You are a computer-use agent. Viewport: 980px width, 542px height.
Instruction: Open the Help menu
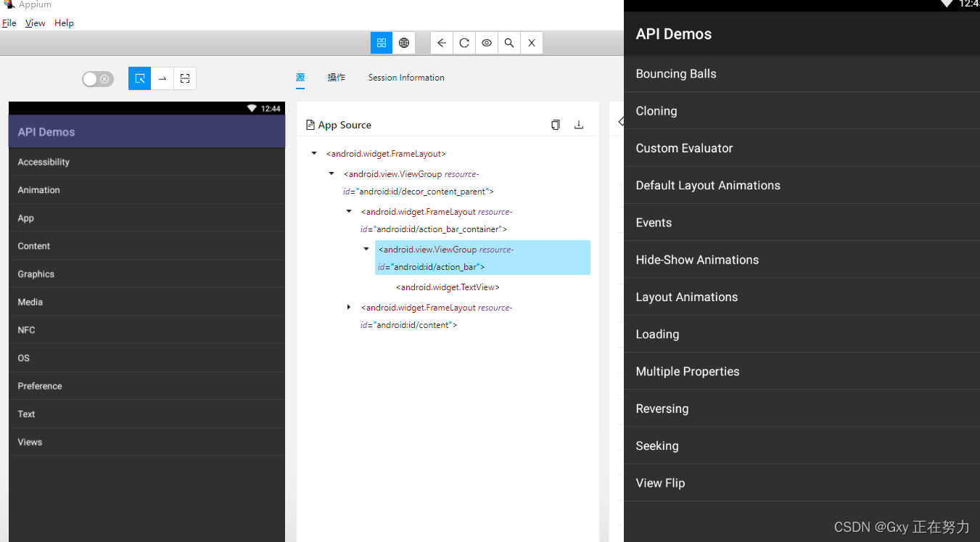(64, 23)
